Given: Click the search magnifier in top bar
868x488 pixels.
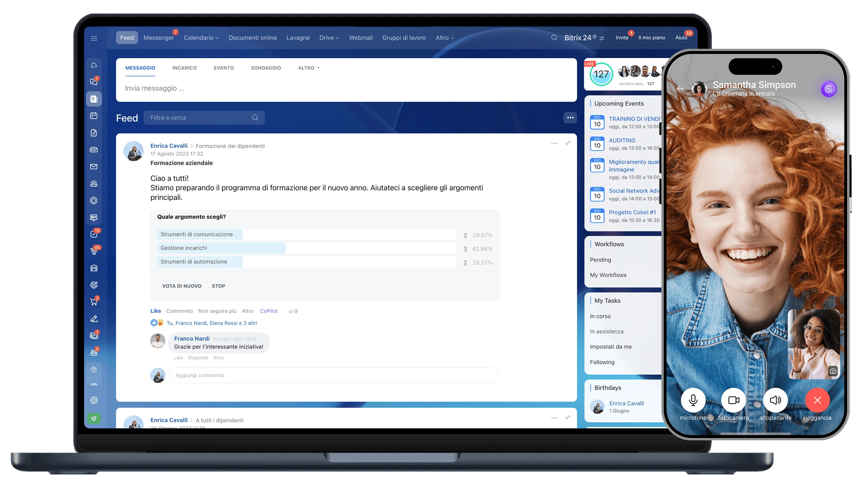Looking at the screenshot, I should 554,38.
